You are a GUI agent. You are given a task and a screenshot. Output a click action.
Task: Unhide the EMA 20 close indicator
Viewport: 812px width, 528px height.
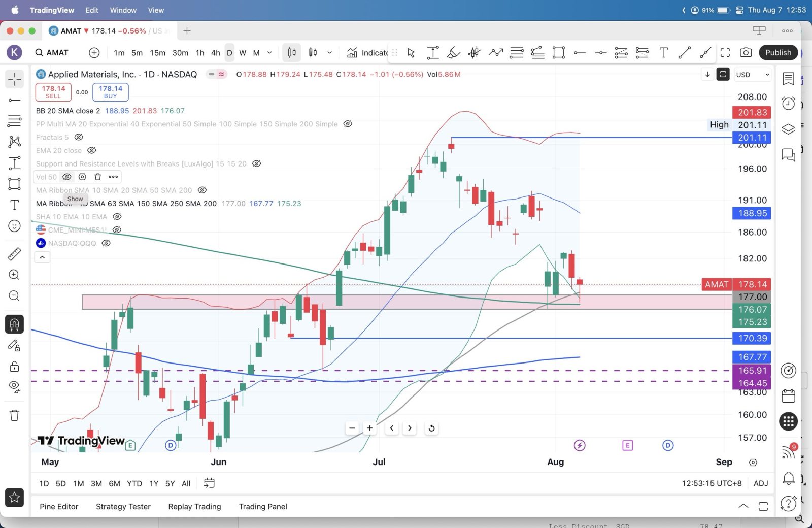(92, 150)
